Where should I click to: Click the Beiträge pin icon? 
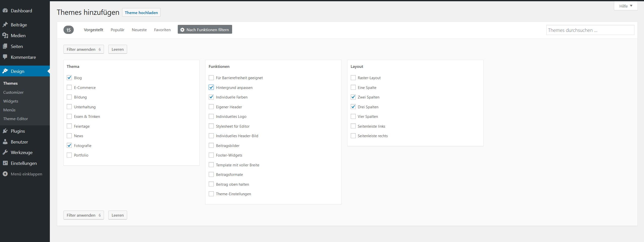5,25
